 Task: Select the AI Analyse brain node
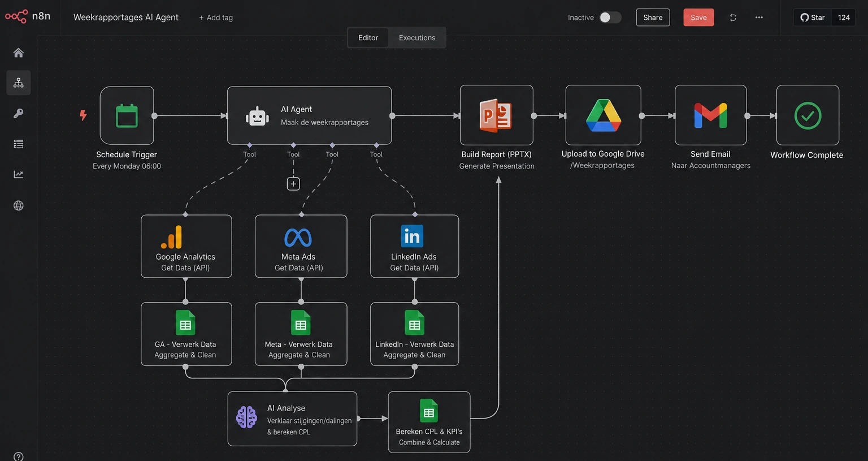click(292, 419)
